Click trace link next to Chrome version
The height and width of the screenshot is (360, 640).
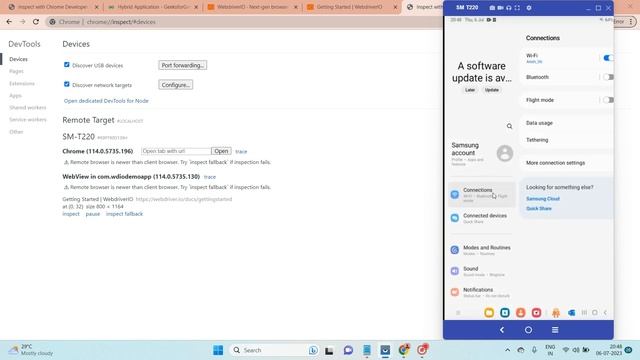[241, 151]
